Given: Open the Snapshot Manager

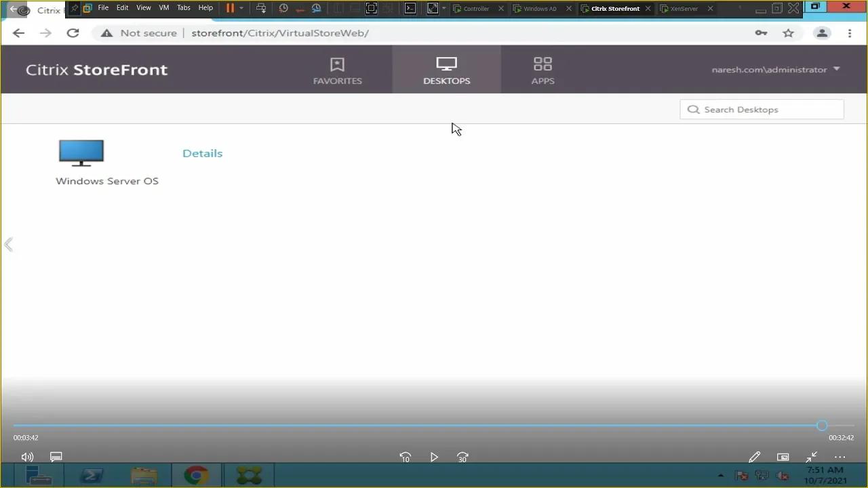Looking at the screenshot, I should (x=316, y=7).
